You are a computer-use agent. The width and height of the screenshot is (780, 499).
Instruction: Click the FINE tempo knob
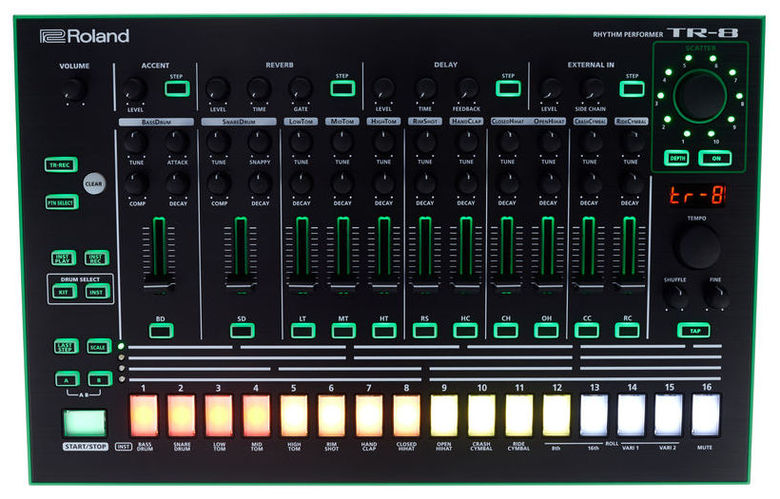coord(716,296)
